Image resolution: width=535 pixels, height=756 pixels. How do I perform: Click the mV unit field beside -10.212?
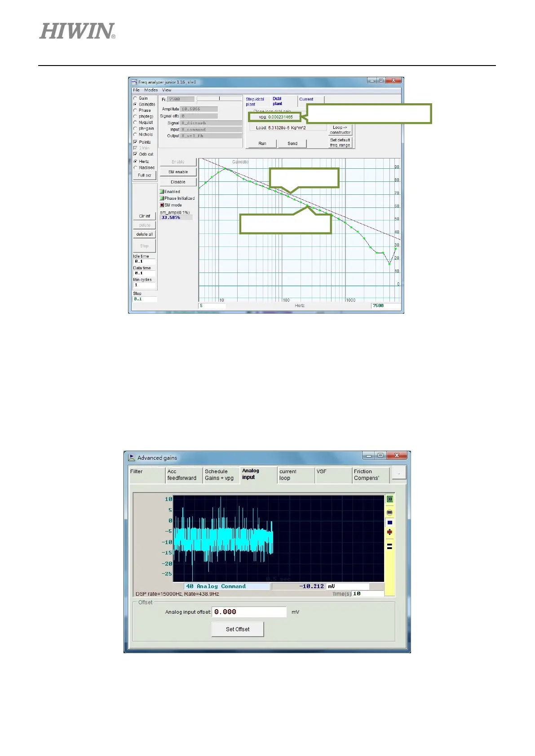pyautogui.click(x=348, y=586)
